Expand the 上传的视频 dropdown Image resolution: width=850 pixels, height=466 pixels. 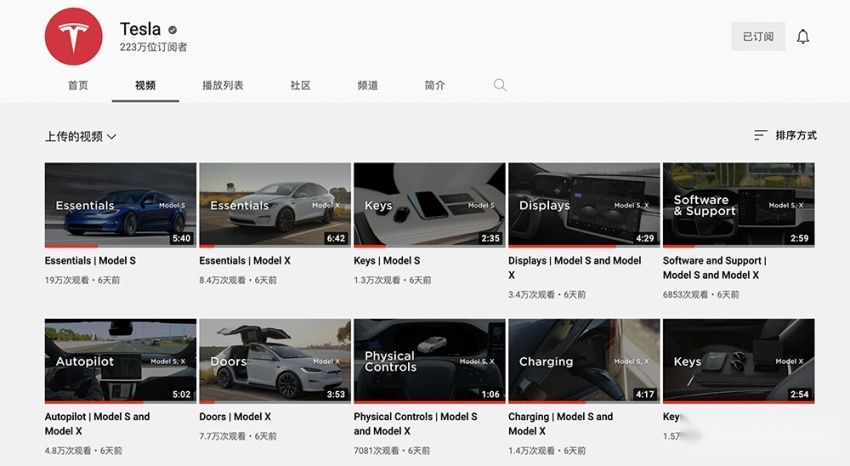(80, 137)
